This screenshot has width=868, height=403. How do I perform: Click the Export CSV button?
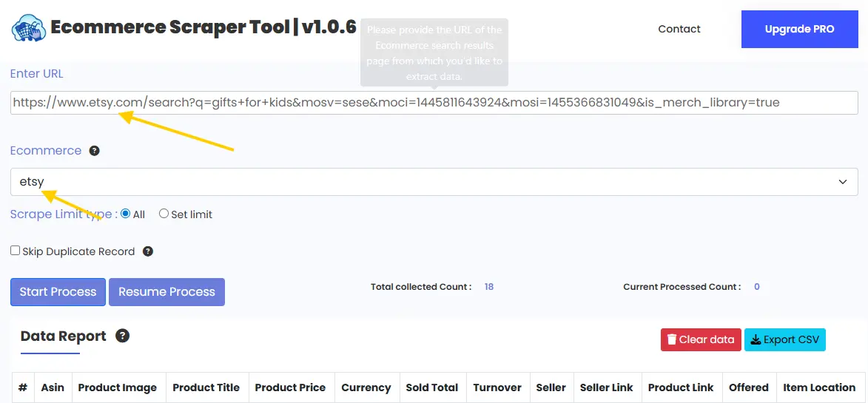(x=785, y=339)
